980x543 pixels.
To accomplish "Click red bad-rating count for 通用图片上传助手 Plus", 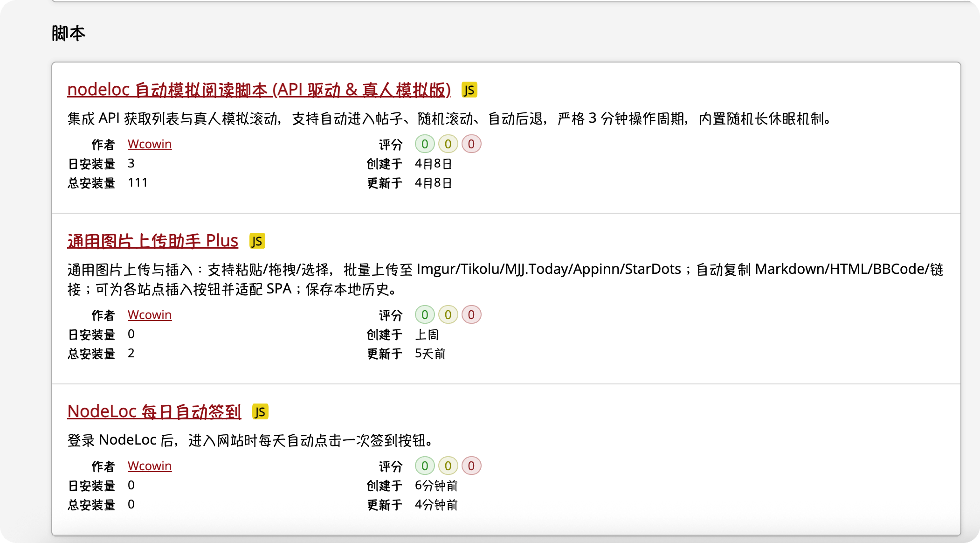I will click(x=471, y=315).
